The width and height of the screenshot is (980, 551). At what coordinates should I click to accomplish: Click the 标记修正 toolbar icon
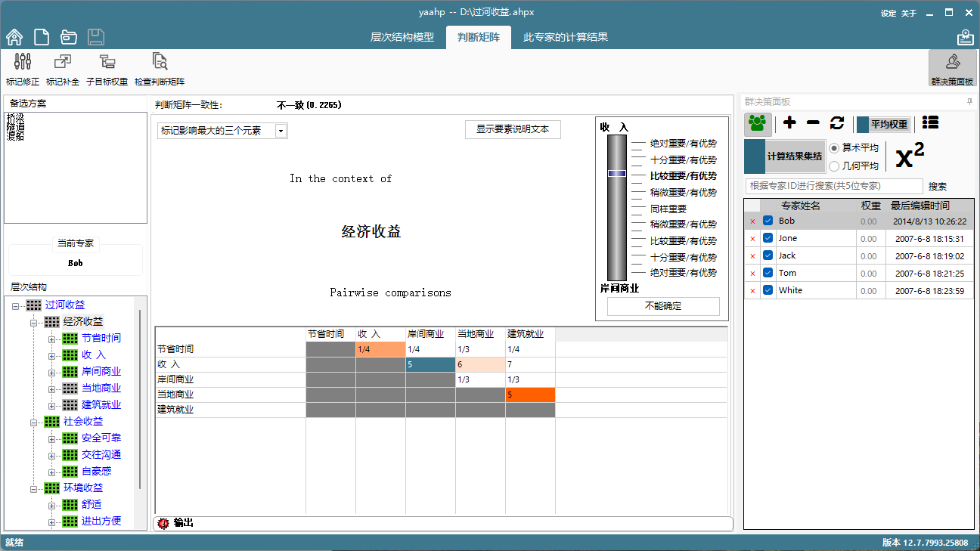[x=23, y=63]
